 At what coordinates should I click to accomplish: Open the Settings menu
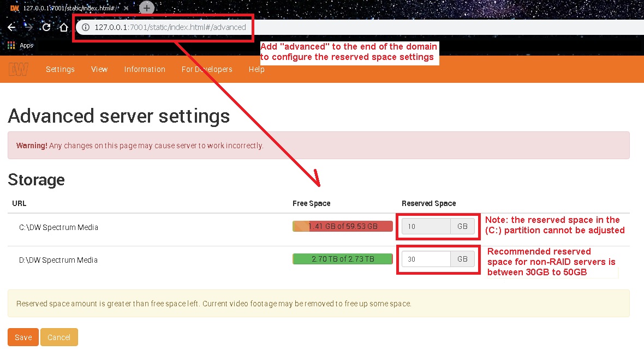60,69
